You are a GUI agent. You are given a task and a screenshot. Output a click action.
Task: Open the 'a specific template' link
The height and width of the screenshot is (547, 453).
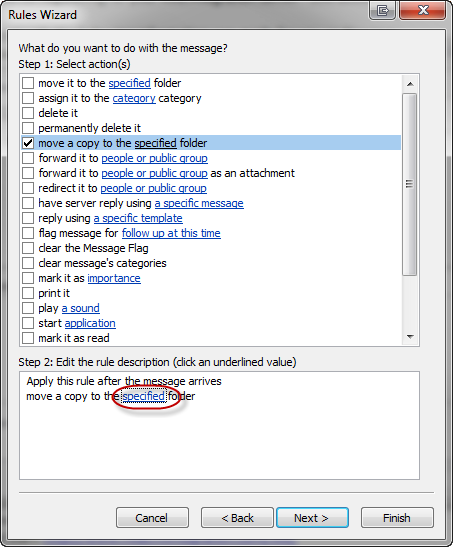[x=138, y=218]
